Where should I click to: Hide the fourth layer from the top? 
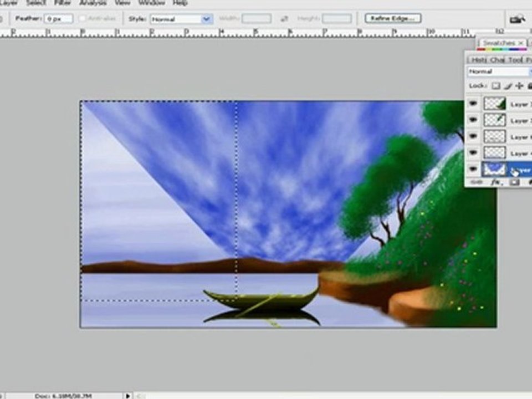tap(473, 152)
